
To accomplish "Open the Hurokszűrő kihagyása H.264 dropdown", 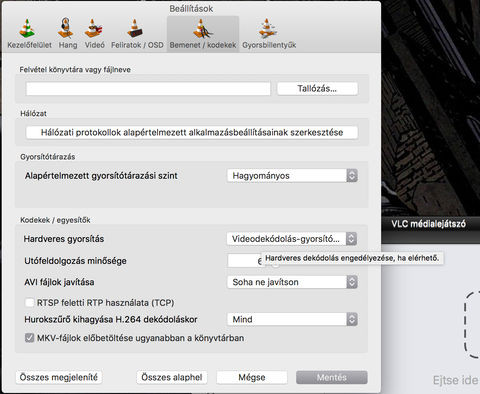I will click(x=292, y=319).
